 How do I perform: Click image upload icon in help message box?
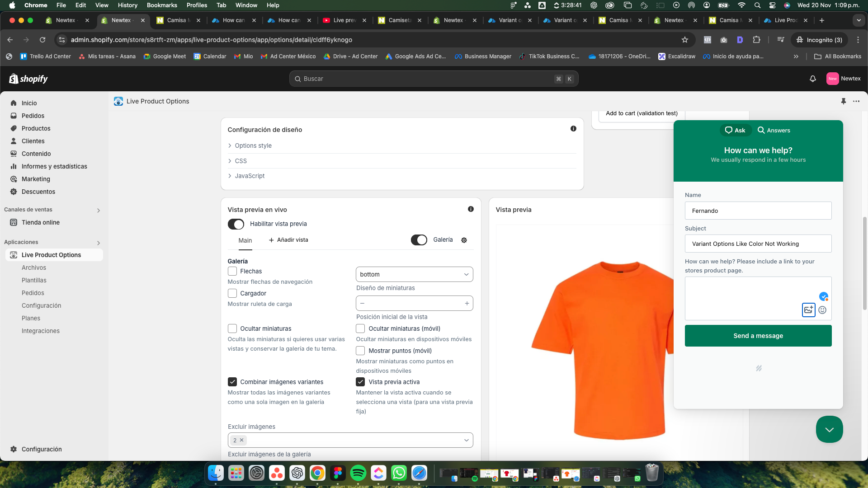click(808, 310)
